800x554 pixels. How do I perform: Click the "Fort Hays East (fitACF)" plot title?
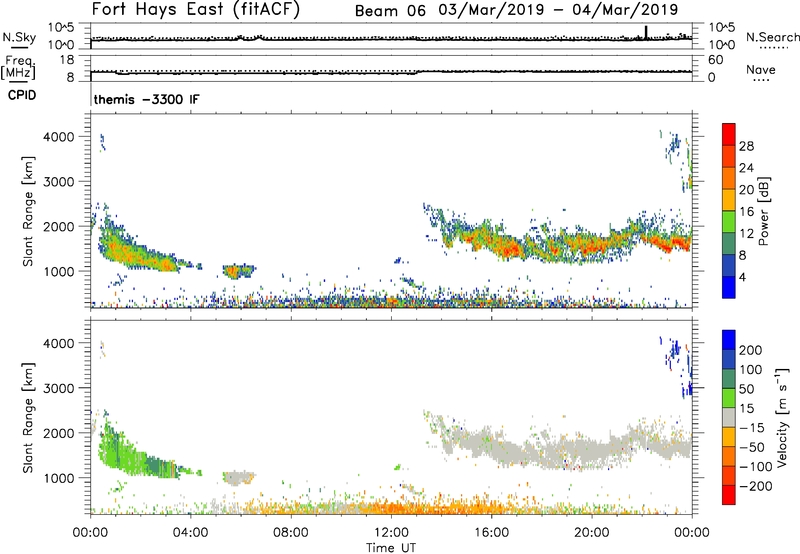point(195,9)
